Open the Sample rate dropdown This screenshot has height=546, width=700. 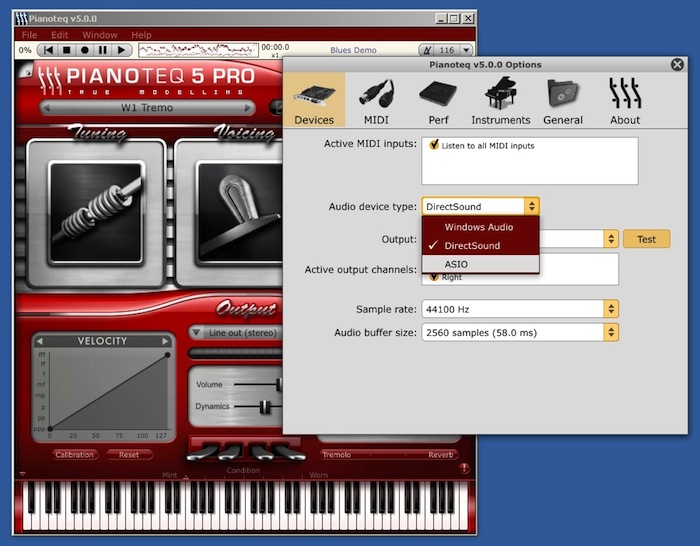[x=520, y=309]
